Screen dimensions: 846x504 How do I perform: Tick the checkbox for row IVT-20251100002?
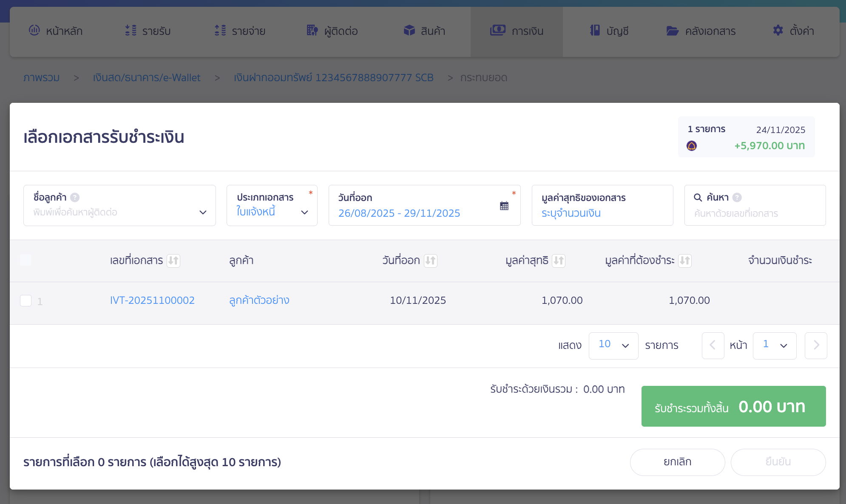coord(26,301)
